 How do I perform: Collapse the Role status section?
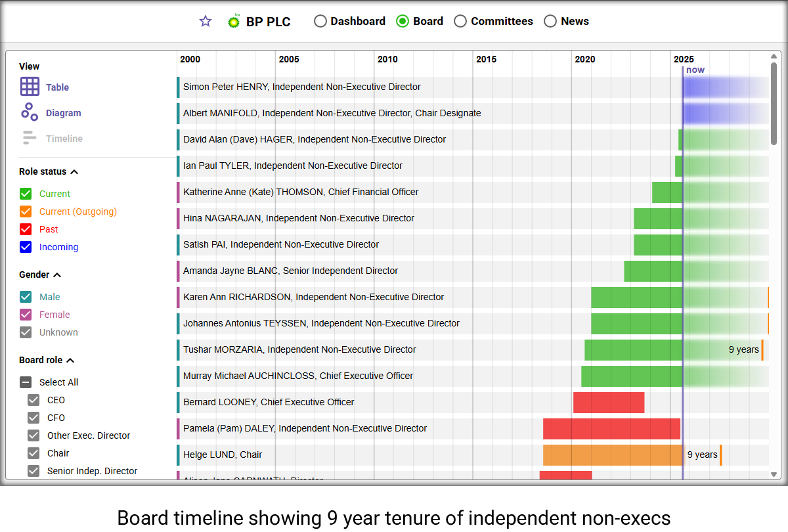[74, 171]
